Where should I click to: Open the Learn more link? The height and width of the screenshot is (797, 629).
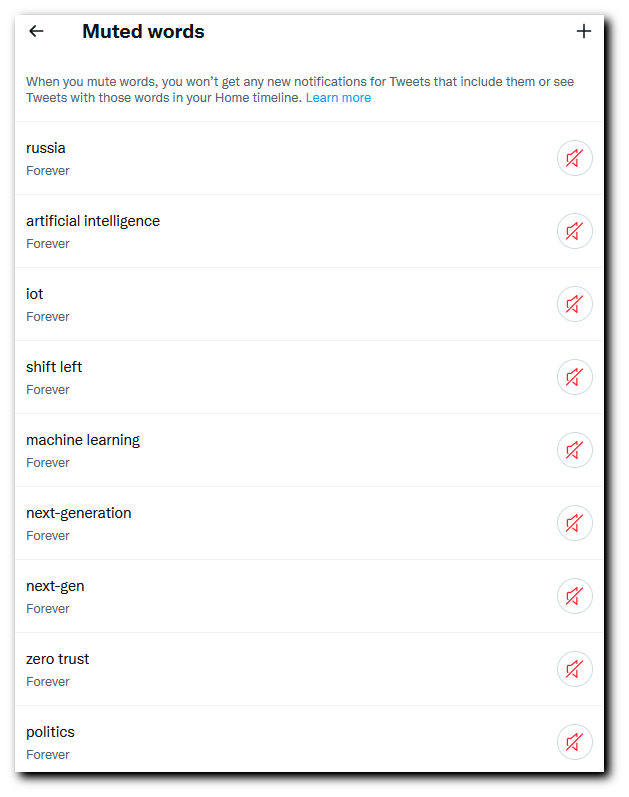(338, 98)
